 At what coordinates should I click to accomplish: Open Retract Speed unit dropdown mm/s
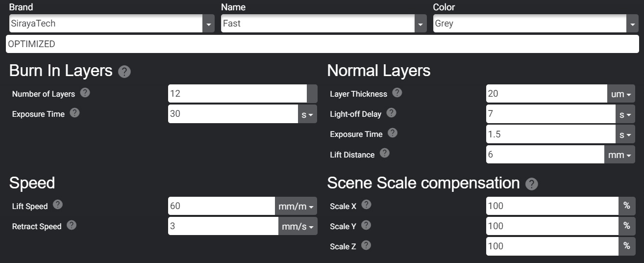click(x=297, y=226)
